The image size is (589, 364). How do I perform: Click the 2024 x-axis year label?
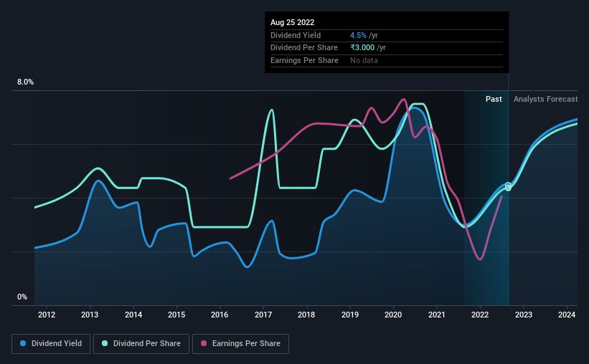click(x=567, y=315)
